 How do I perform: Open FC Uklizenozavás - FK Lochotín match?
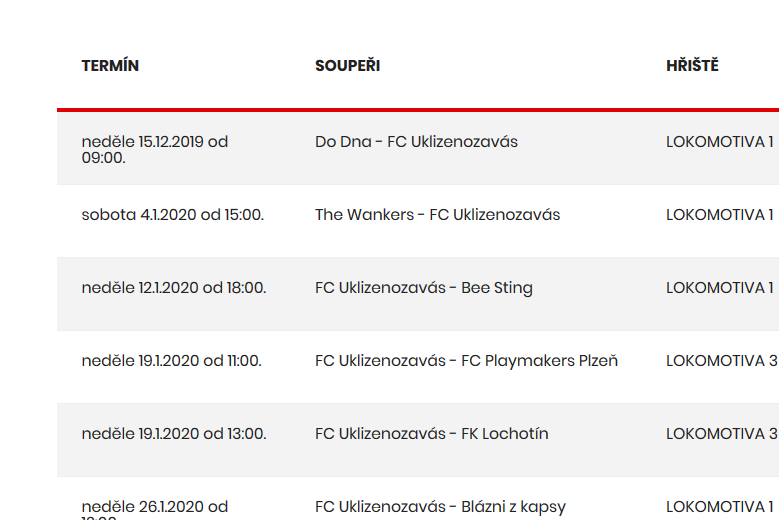pos(432,434)
